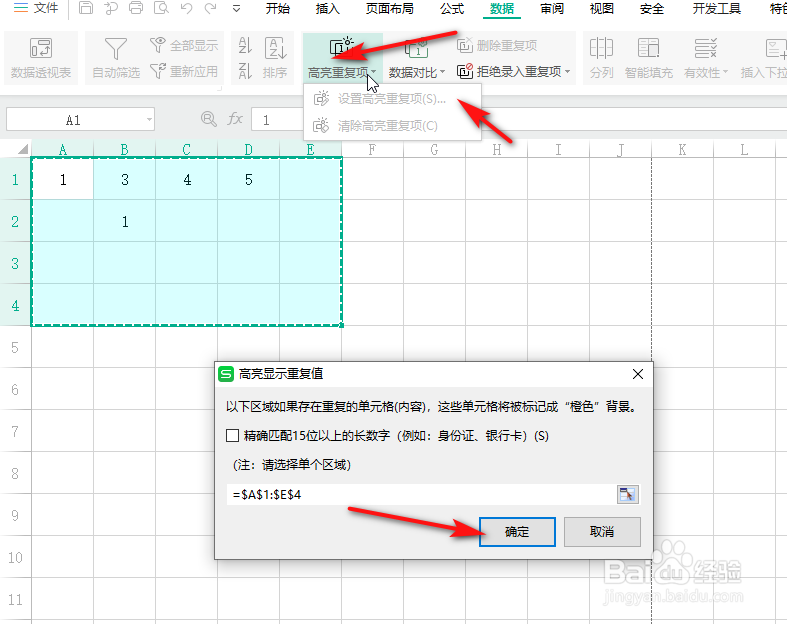Close the 高亮显示重复值 dialog
This screenshot has height=624, width=787.
637,374
